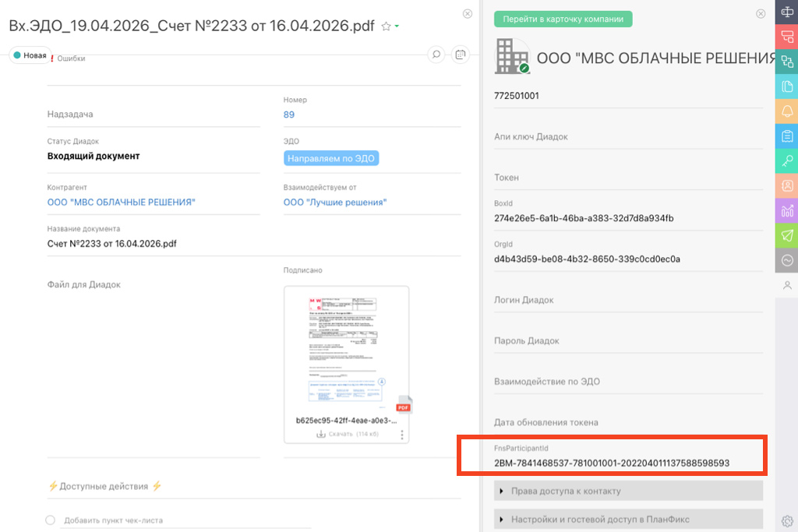Open the documents copy icon in sidebar
The height and width of the screenshot is (532, 798).
(787, 86)
